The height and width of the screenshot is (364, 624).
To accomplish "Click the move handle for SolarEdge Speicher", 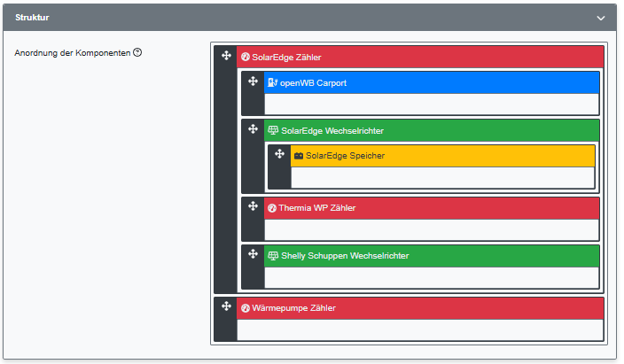I will (280, 153).
